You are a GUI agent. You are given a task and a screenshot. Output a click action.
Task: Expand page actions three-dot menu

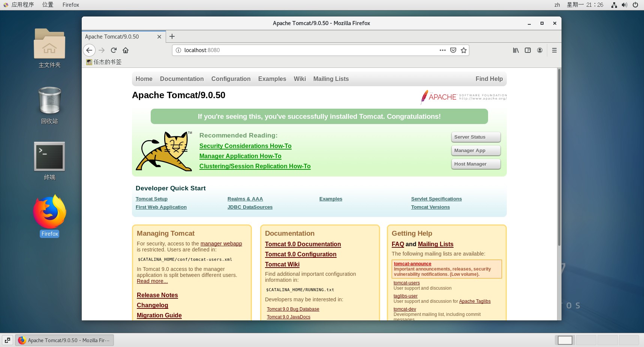pos(443,50)
